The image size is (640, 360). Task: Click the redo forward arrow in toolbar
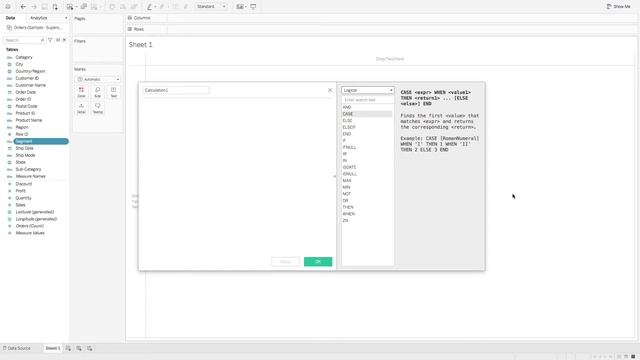coord(34,7)
